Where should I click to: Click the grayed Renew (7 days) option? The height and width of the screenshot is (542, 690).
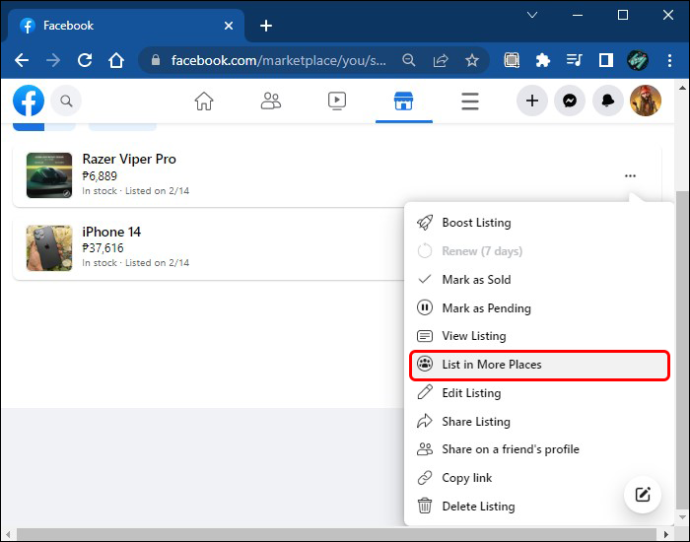point(539,251)
